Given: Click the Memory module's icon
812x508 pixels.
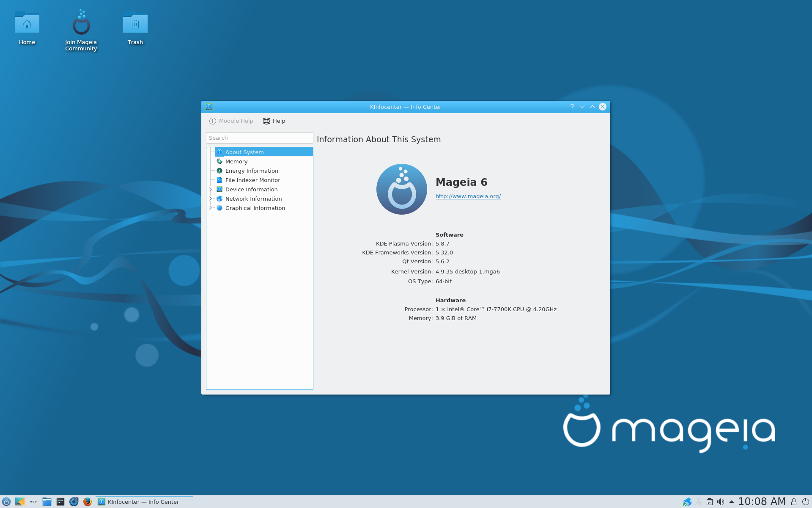Looking at the screenshot, I should pos(219,161).
